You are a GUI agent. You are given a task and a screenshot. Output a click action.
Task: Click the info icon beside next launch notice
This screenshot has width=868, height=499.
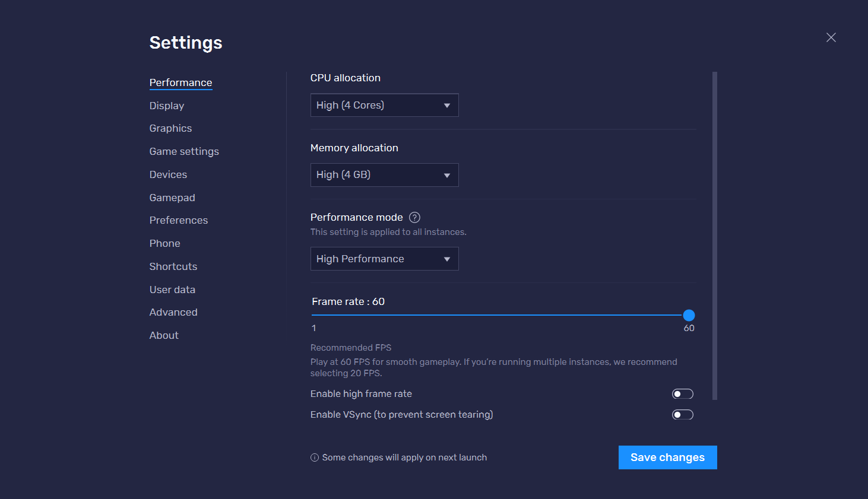[315, 457]
